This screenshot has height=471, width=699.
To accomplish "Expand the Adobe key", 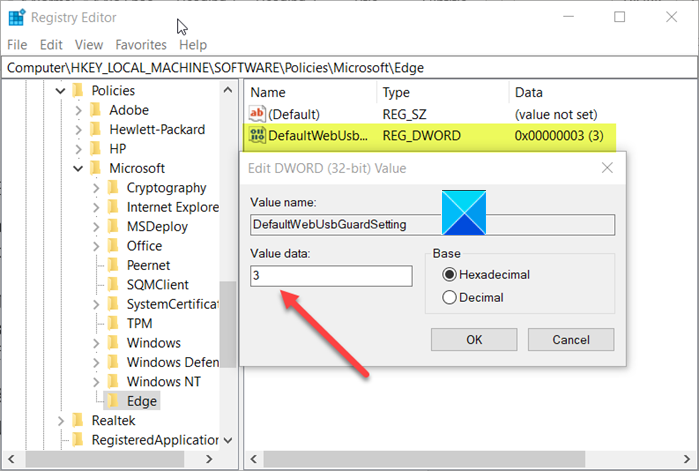I will (x=78, y=110).
